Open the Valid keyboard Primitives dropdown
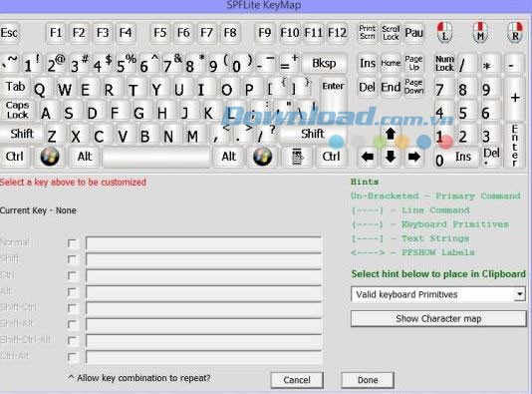 click(519, 294)
